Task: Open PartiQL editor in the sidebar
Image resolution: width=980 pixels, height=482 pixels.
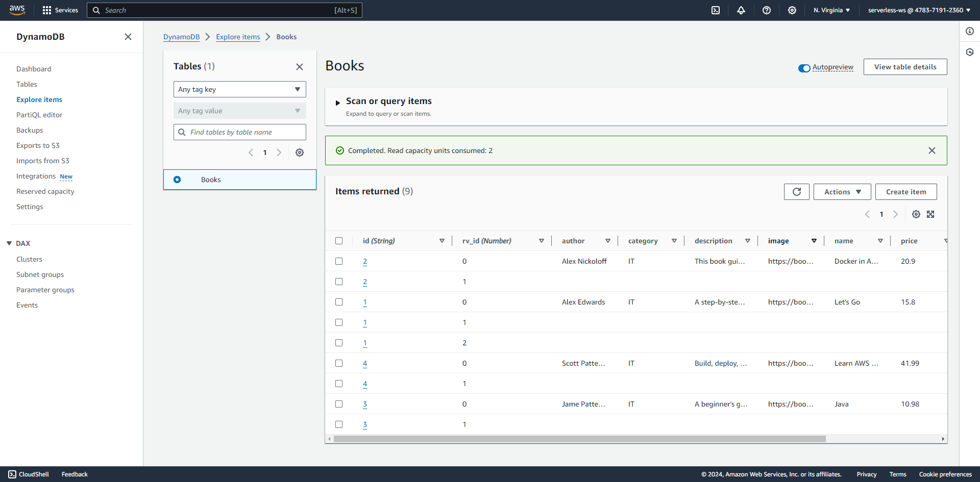Action: [x=39, y=115]
